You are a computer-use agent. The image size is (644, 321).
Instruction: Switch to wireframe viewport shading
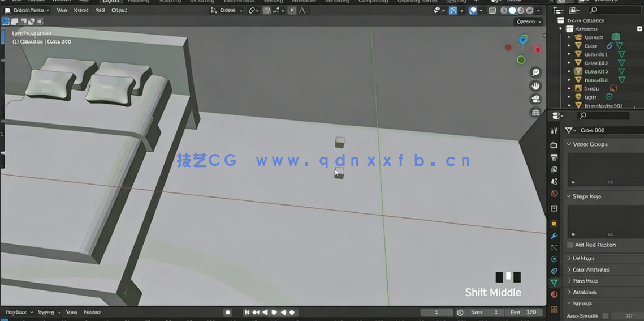click(x=504, y=11)
